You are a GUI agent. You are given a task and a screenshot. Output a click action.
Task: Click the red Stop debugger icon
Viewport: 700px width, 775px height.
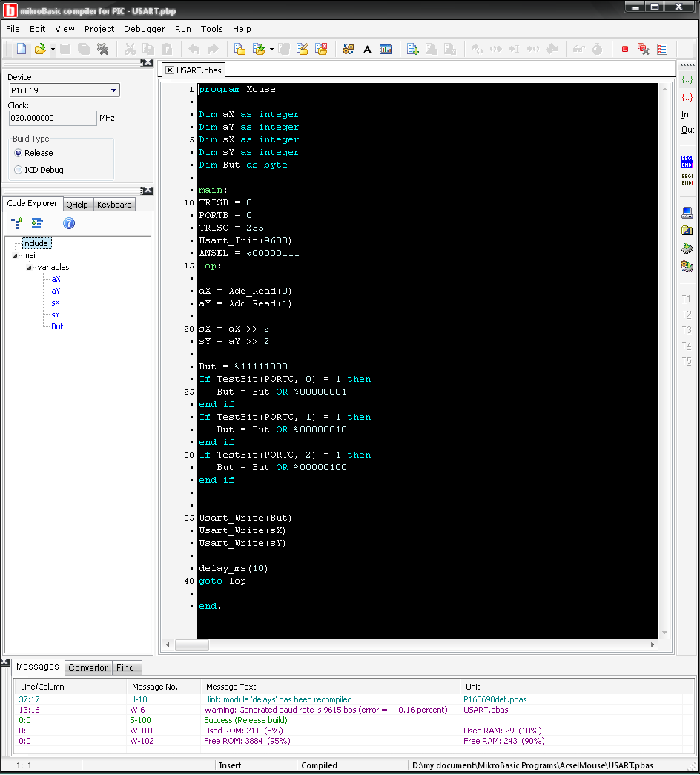click(x=625, y=49)
